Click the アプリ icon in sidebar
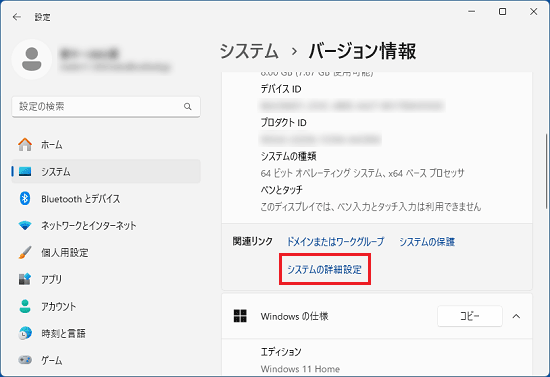 pyautogui.click(x=25, y=279)
